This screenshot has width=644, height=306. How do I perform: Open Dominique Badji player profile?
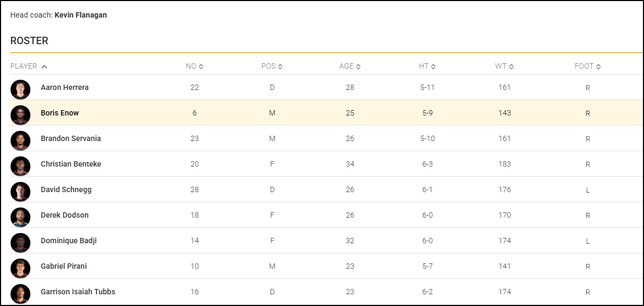point(69,241)
